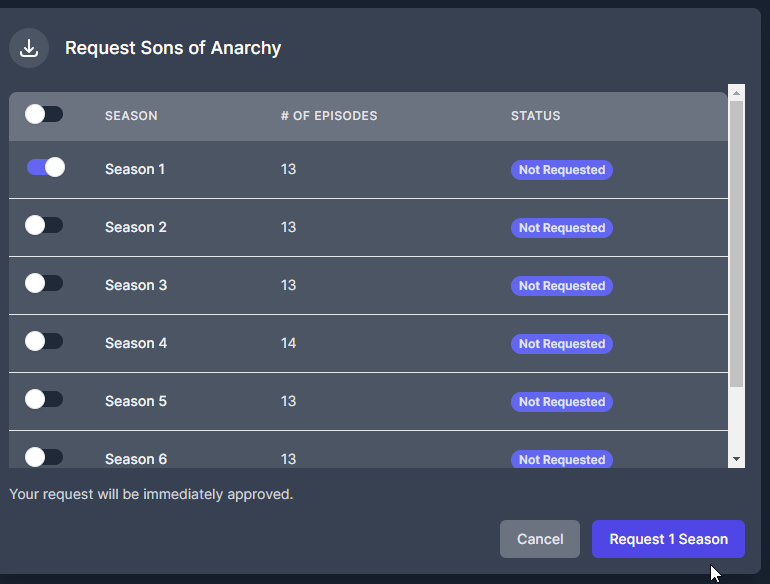Disable the Season 1 toggle
Screen dimensions: 770x584
[x=46, y=167]
